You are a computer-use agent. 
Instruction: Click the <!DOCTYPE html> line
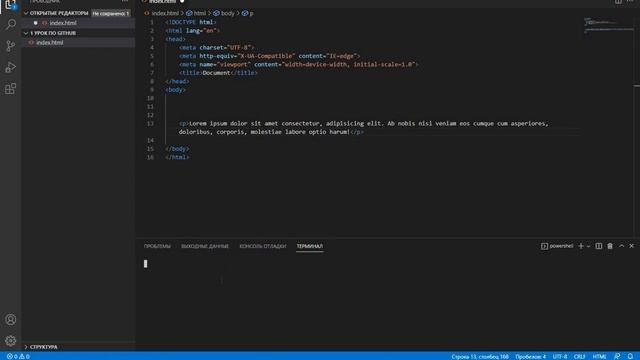(191, 22)
